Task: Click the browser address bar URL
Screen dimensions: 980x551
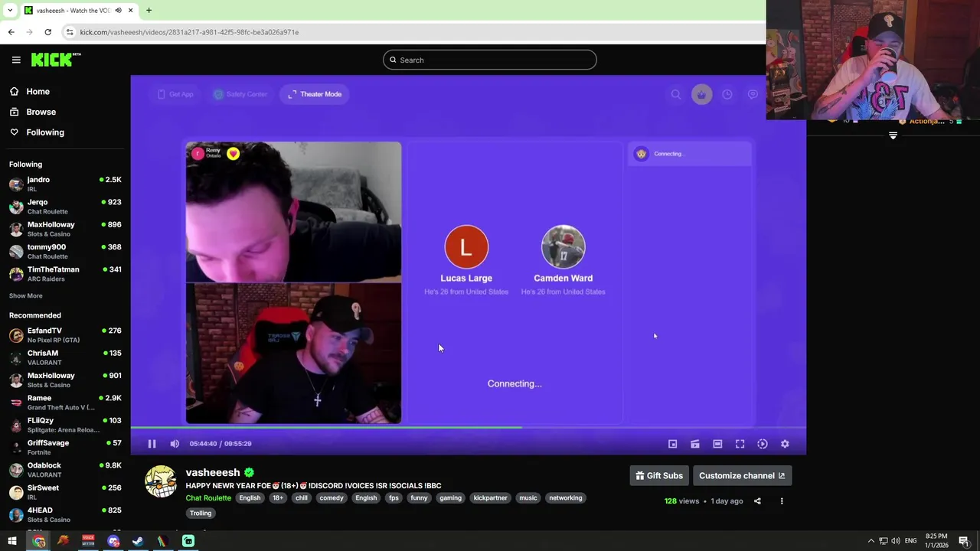Action: (189, 32)
